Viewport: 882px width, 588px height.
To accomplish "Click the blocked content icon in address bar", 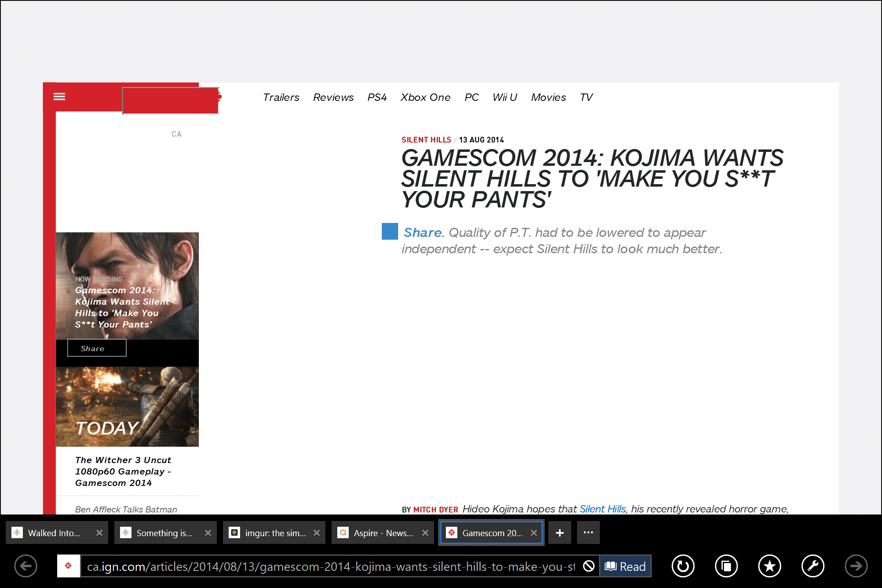I will (x=588, y=566).
